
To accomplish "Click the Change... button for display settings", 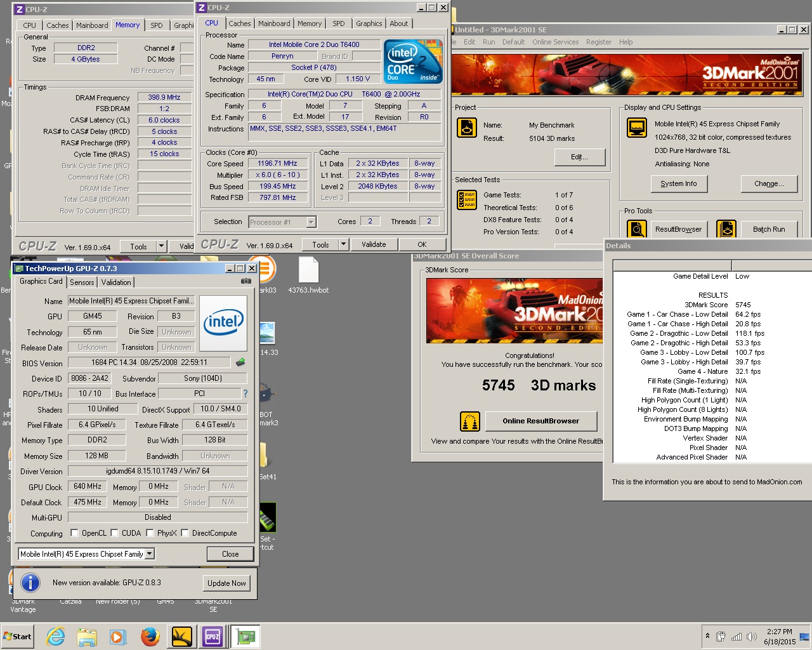I will tap(769, 183).
